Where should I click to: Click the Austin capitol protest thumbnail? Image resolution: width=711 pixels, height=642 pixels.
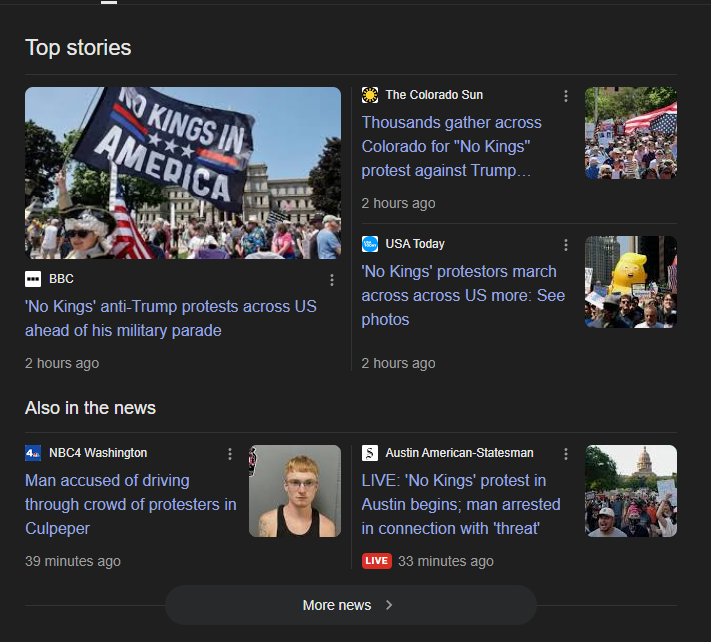631,491
